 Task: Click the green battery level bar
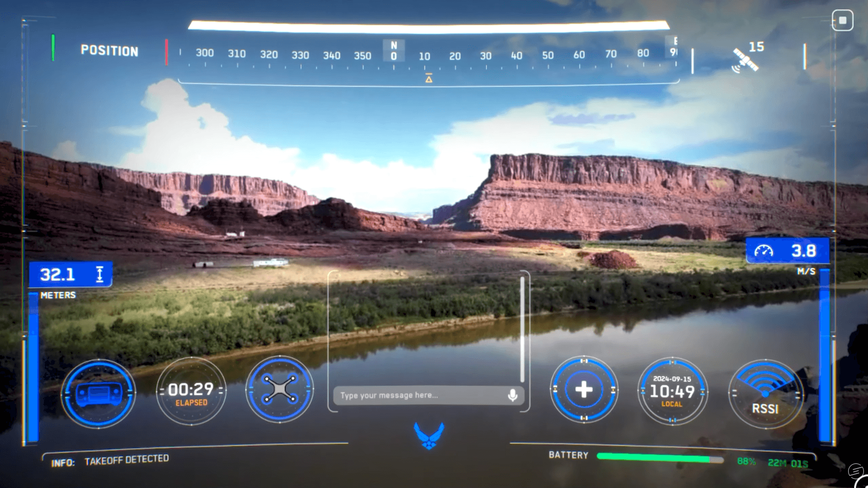[653, 458]
